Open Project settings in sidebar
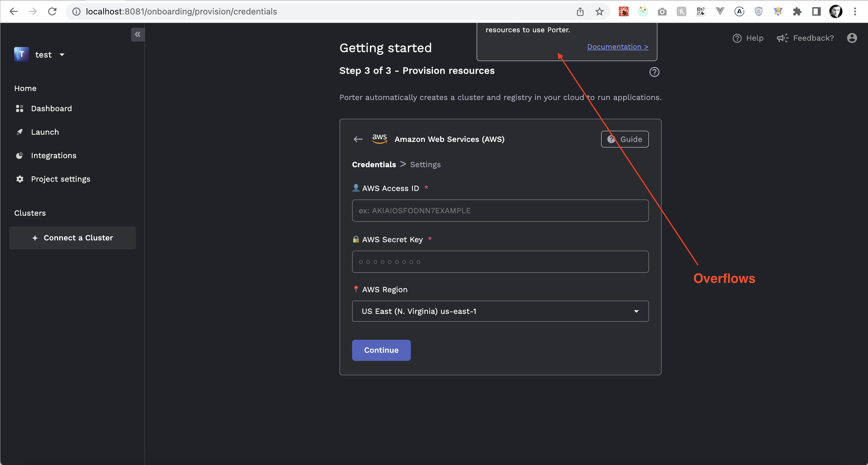This screenshot has width=868, height=465. pos(61,179)
